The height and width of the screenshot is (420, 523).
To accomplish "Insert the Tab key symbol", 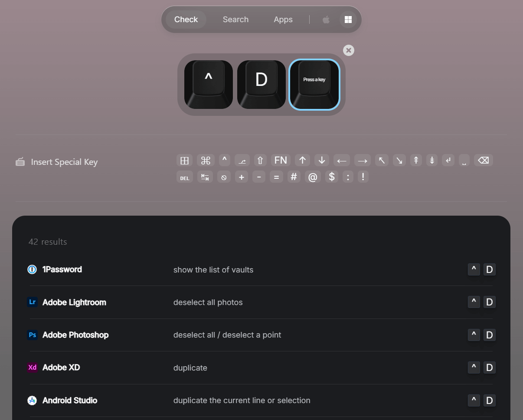I will pyautogui.click(x=205, y=177).
